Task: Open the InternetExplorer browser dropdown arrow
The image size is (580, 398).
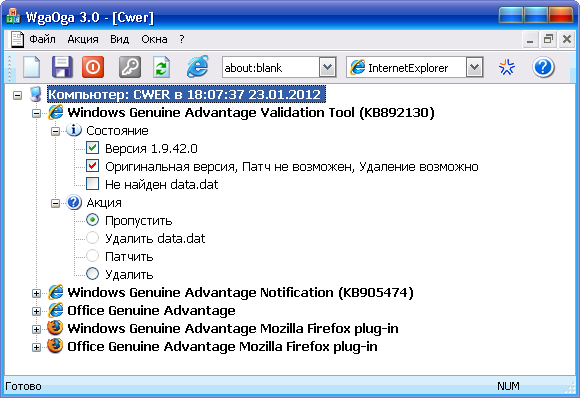Action: point(475,67)
